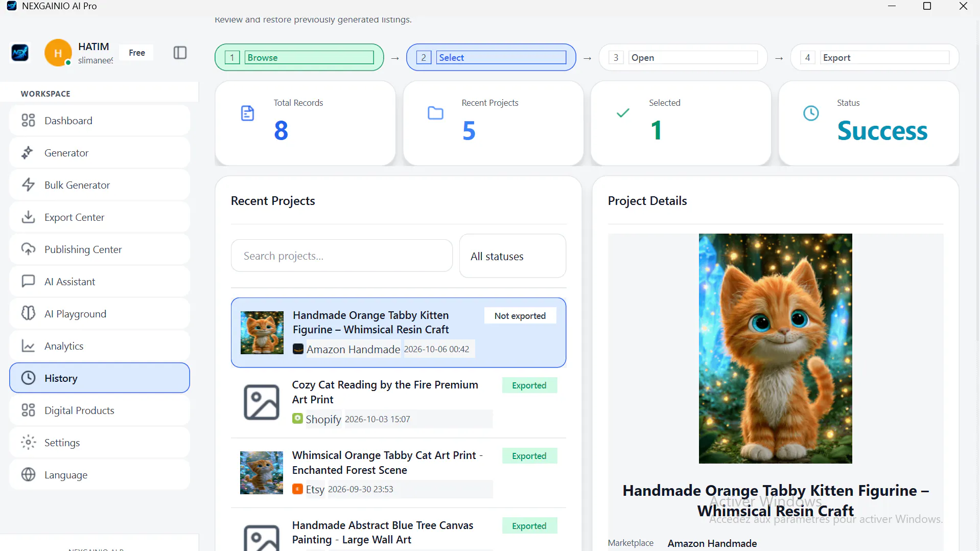The image size is (980, 551).
Task: Open the Bulk Generator lightning icon
Action: point(28,185)
